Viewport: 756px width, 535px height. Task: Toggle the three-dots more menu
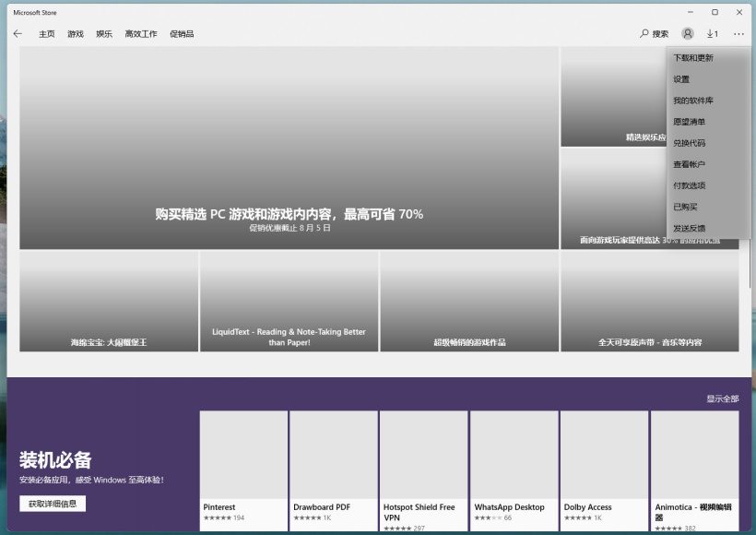pyautogui.click(x=738, y=34)
